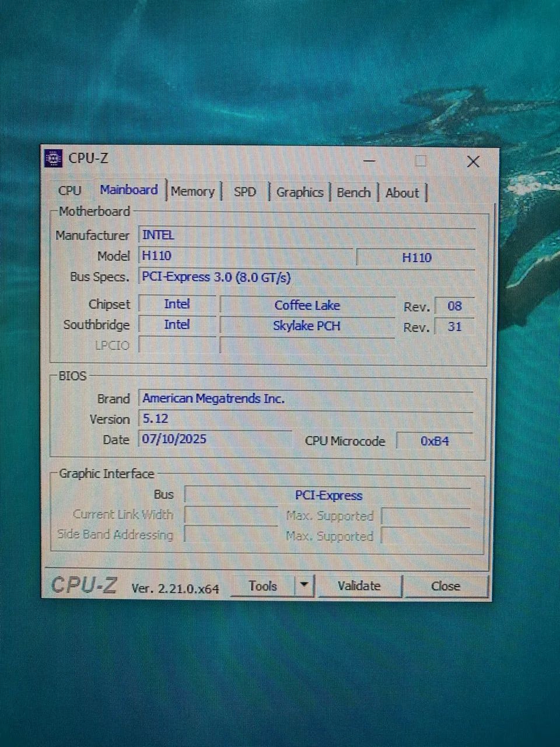
Task: Click the BIOS version 5.12 value
Action: (306, 419)
